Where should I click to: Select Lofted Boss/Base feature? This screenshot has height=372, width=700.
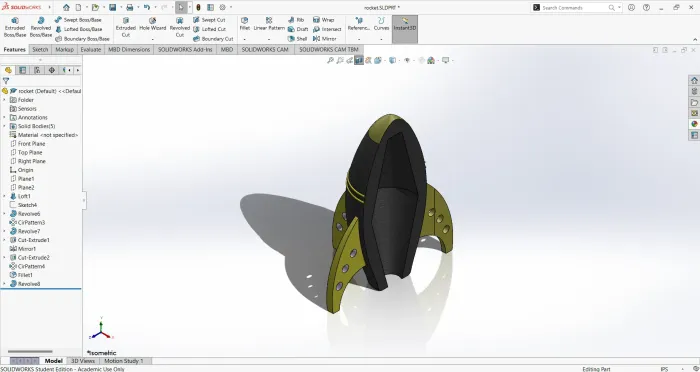pyautogui.click(x=79, y=29)
